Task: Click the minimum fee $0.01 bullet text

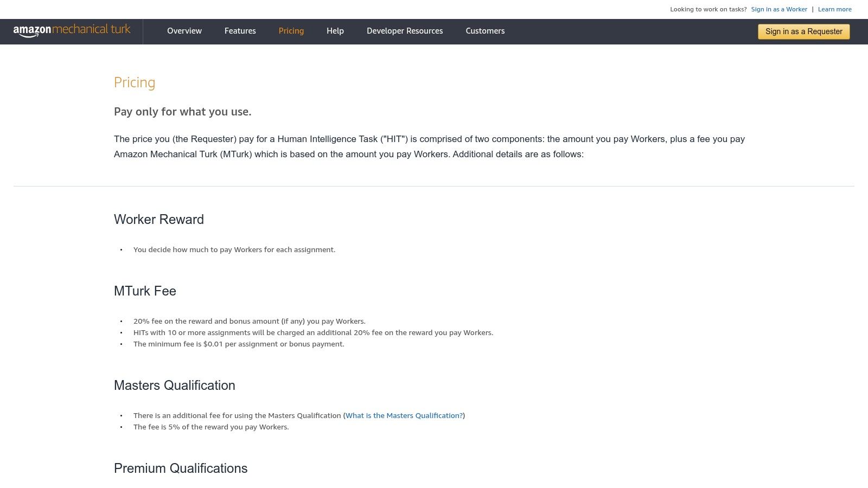Action: pyautogui.click(x=239, y=344)
